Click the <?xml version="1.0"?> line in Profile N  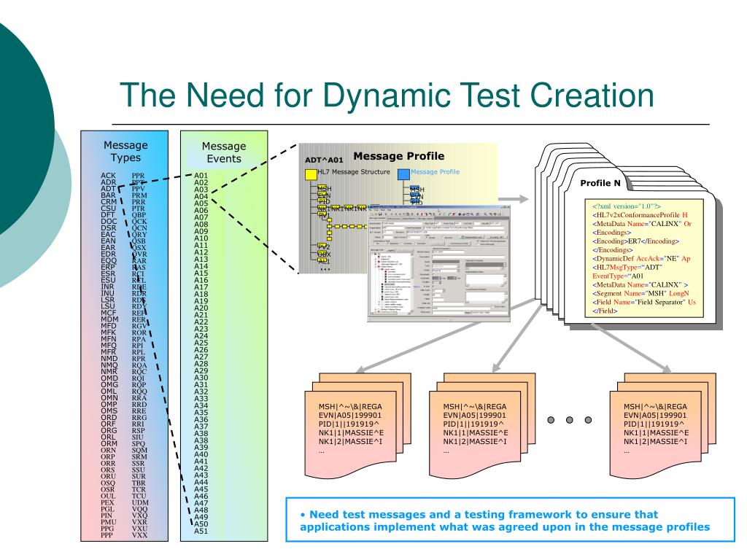click(627, 206)
